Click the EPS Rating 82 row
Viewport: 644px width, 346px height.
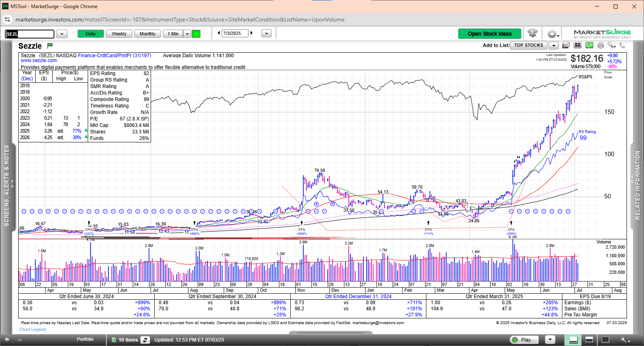pyautogui.click(x=119, y=73)
